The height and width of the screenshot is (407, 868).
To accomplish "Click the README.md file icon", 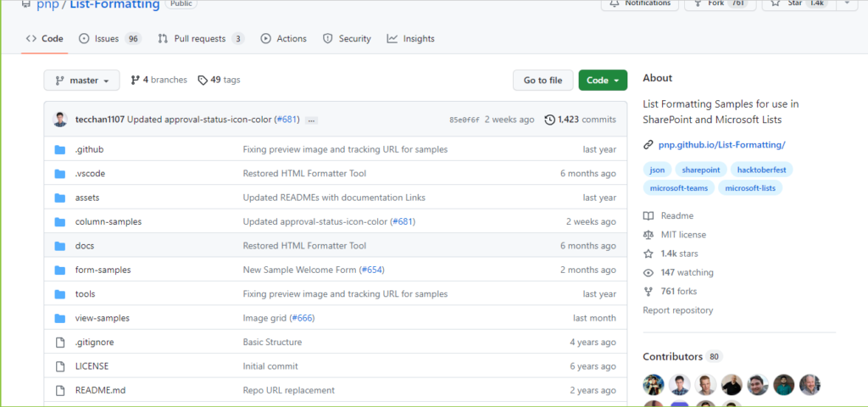I will pos(60,390).
